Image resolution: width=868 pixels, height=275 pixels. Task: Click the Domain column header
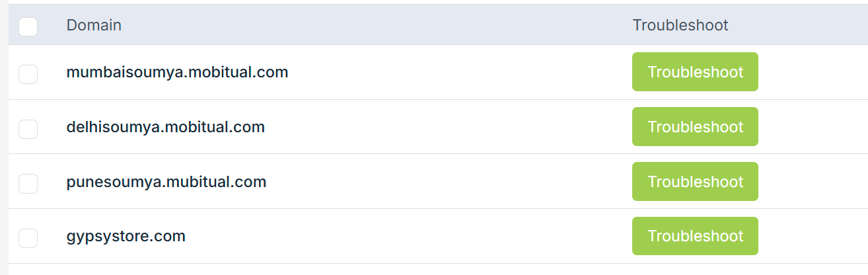94,26
